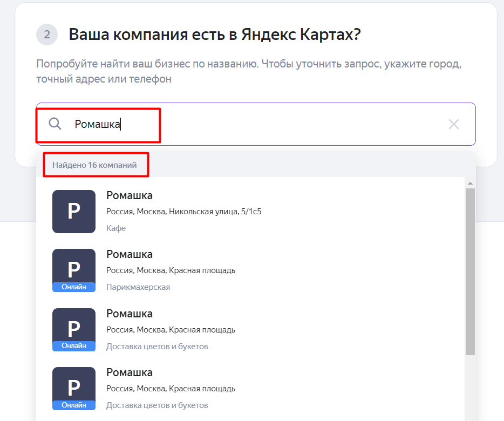
Task: Pick the Ромашка title above the Парикмахерская label
Action: [x=130, y=254]
